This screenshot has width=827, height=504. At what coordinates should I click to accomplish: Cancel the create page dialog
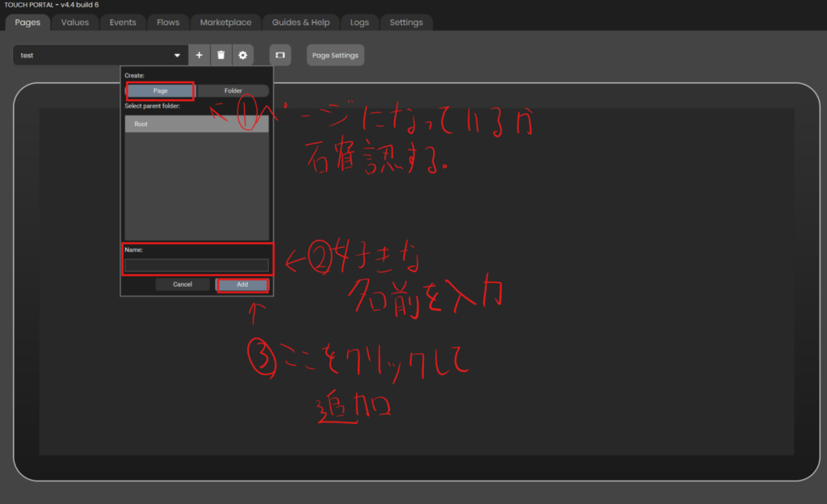pyautogui.click(x=183, y=284)
